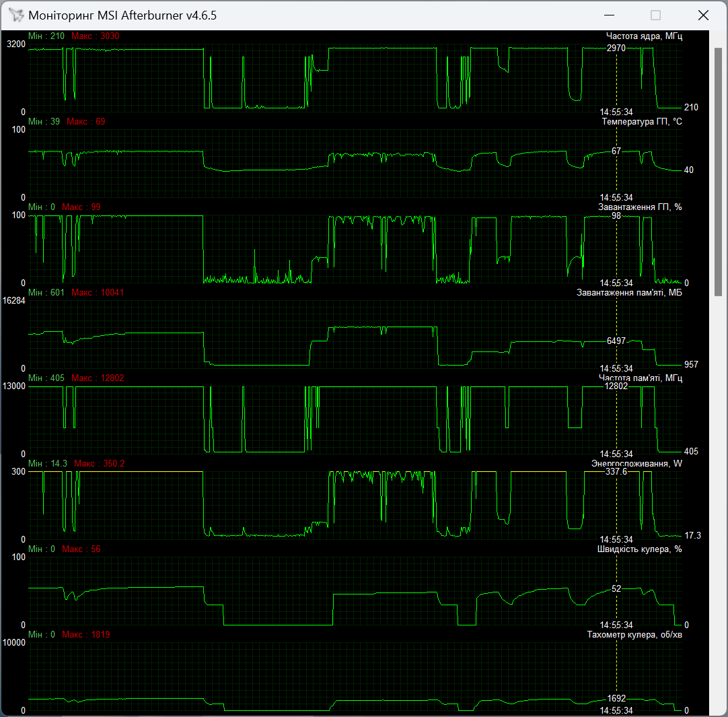Click the 'Макс : 350.2' power value
Screen dimensions: 728x717
[x=100, y=464]
